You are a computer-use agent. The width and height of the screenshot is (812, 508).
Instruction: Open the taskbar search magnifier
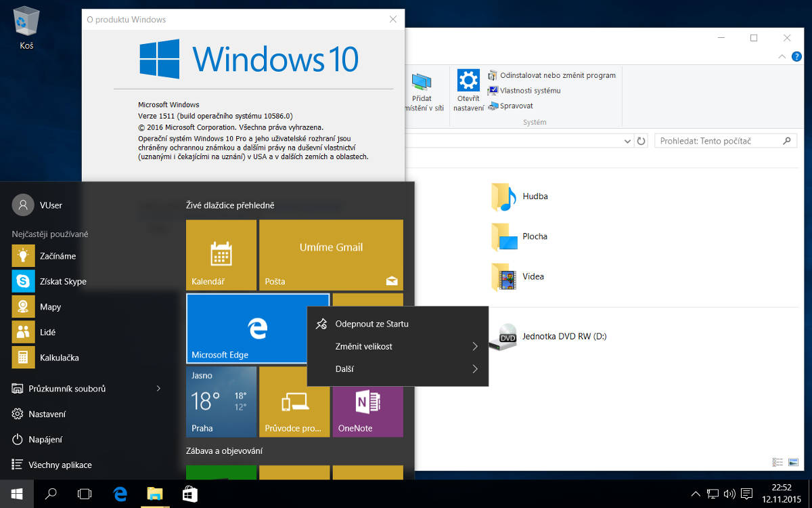pyautogui.click(x=51, y=494)
